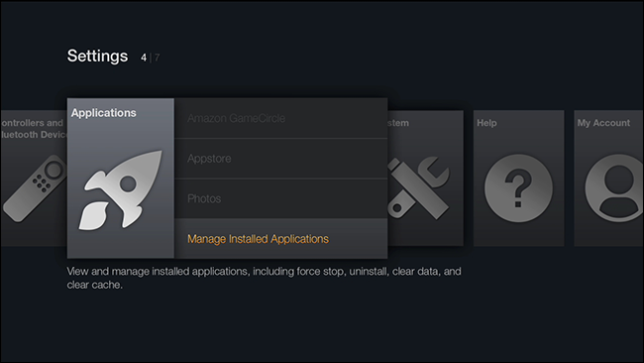Click the 4|7 page position counter
The height and width of the screenshot is (363, 644).
[150, 58]
